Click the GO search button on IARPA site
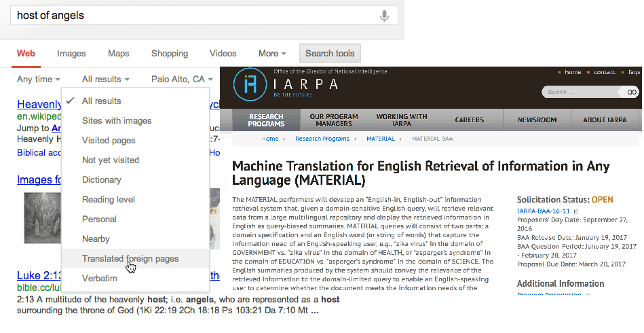The height and width of the screenshot is (333, 644). coord(631,92)
